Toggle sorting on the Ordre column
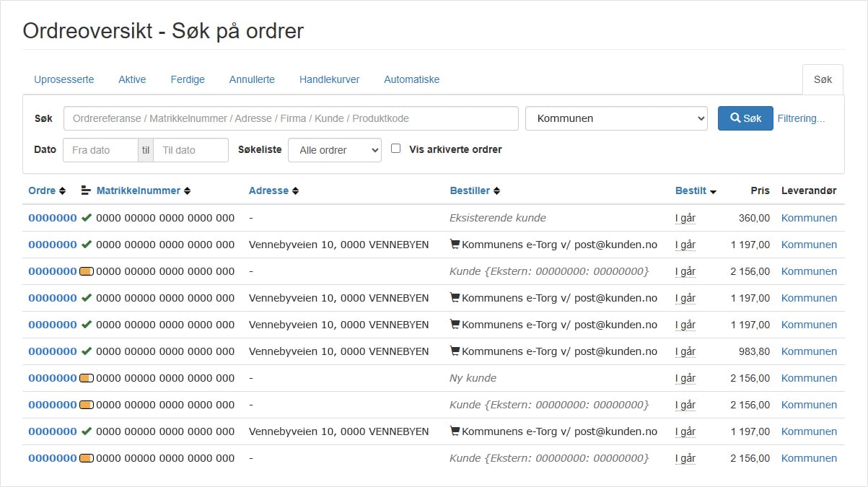This screenshot has width=868, height=487. pos(62,190)
